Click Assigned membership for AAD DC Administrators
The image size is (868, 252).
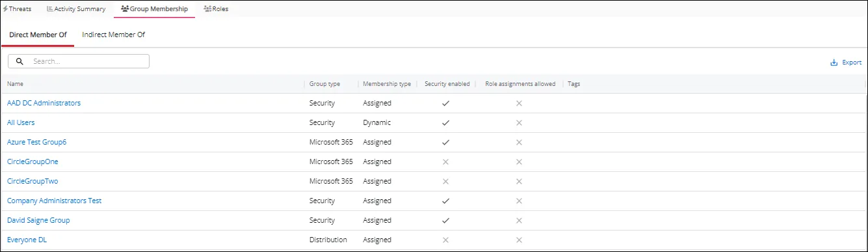pos(377,103)
